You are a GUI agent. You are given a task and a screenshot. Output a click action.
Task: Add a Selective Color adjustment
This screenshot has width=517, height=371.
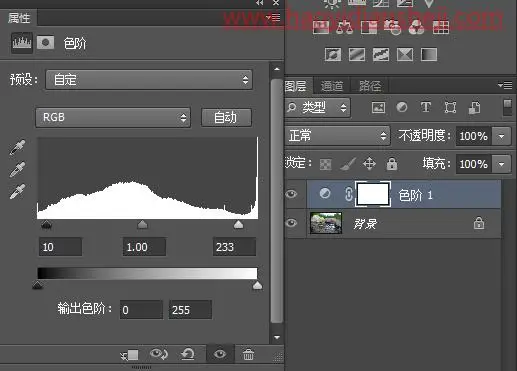click(405, 54)
